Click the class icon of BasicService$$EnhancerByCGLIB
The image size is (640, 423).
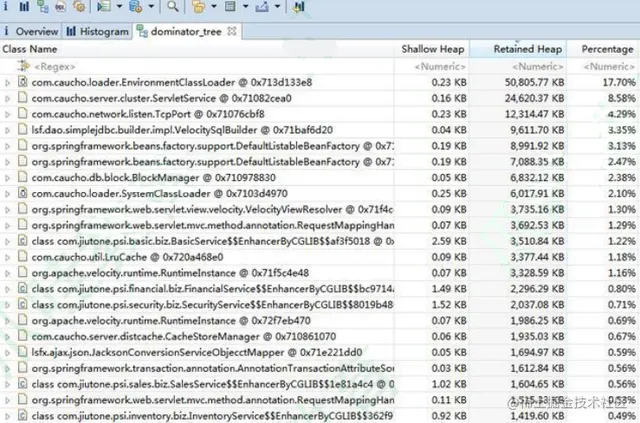pos(22,240)
